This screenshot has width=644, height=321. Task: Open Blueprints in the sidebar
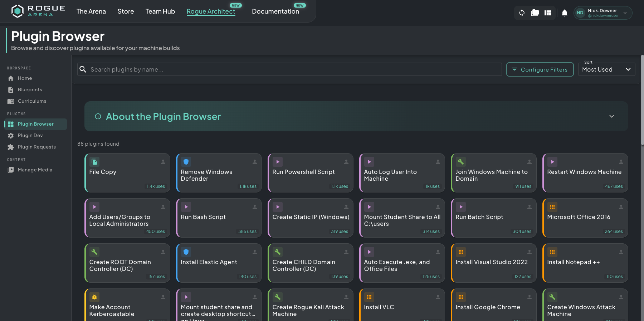click(x=36, y=90)
